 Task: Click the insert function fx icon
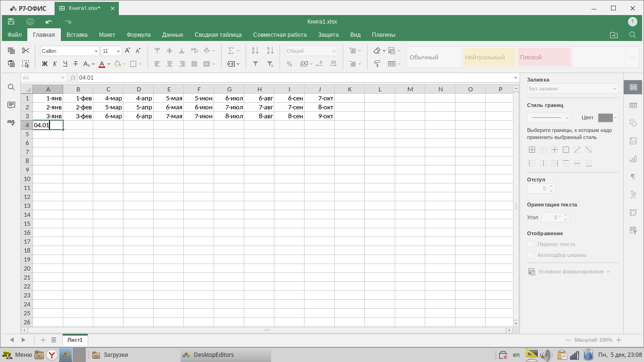pyautogui.click(x=73, y=78)
